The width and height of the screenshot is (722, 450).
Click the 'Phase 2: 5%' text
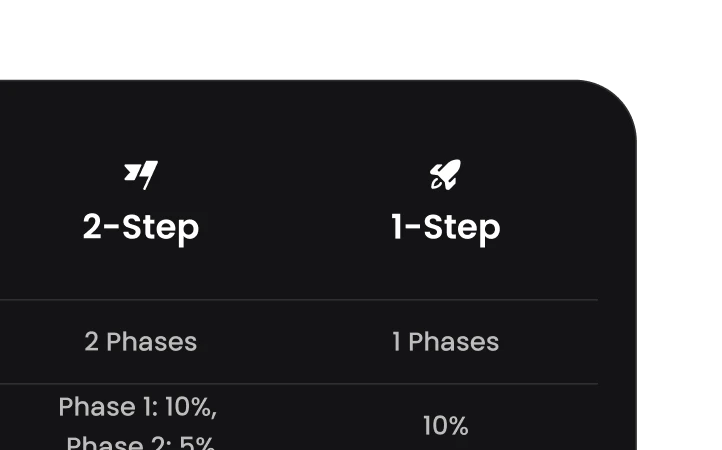point(141,441)
